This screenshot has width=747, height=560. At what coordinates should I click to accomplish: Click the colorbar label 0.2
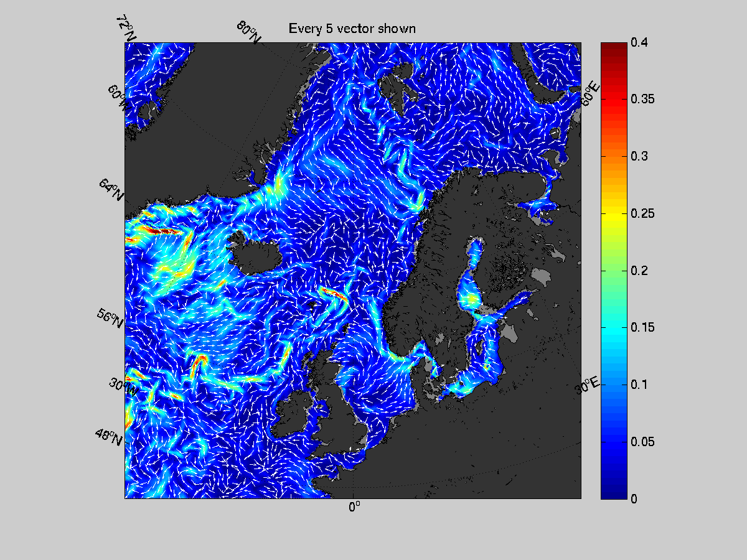pyautogui.click(x=638, y=270)
